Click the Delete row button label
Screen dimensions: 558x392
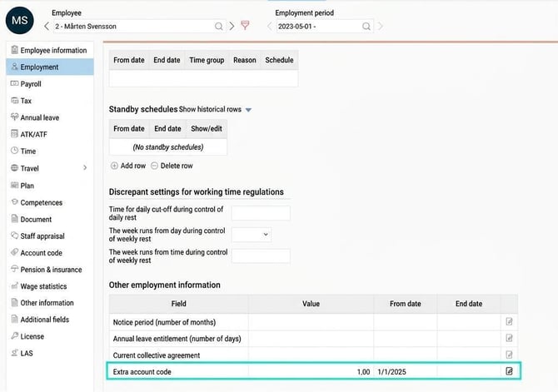pos(177,166)
